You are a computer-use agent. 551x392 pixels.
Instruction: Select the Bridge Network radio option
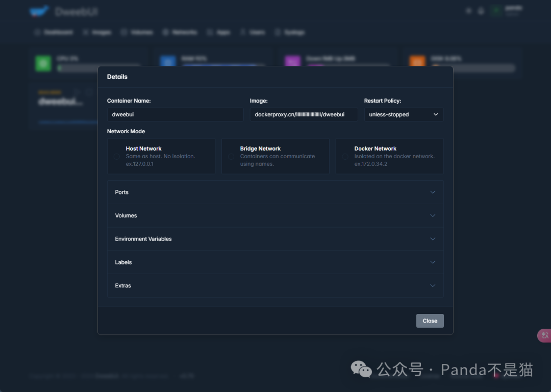tap(231, 157)
